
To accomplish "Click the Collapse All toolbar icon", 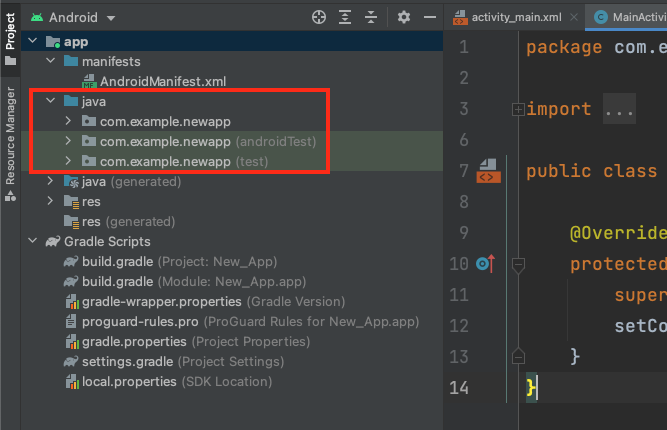I will point(371,17).
